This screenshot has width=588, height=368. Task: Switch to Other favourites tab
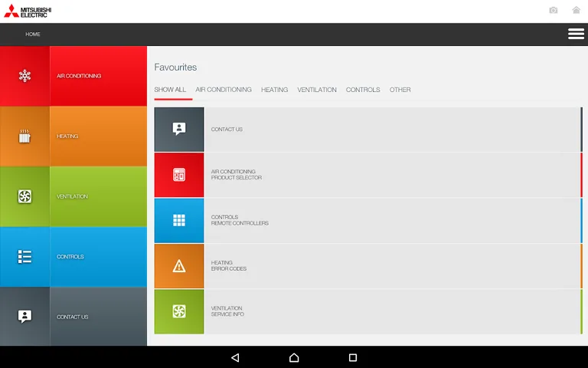click(400, 90)
